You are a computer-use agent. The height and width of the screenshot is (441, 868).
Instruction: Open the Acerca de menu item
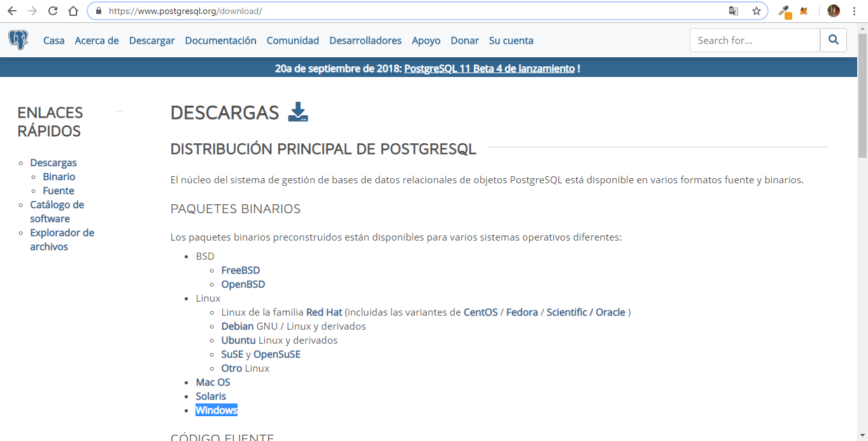coord(97,40)
